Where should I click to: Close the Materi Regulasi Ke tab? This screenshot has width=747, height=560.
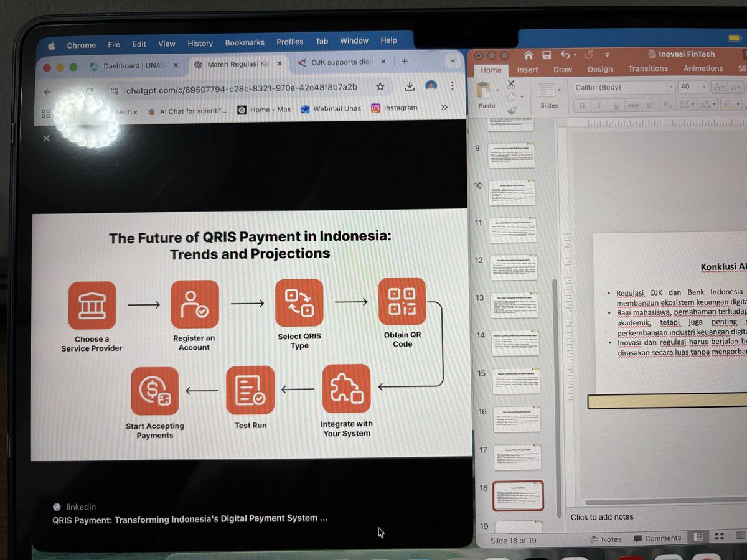coord(280,63)
